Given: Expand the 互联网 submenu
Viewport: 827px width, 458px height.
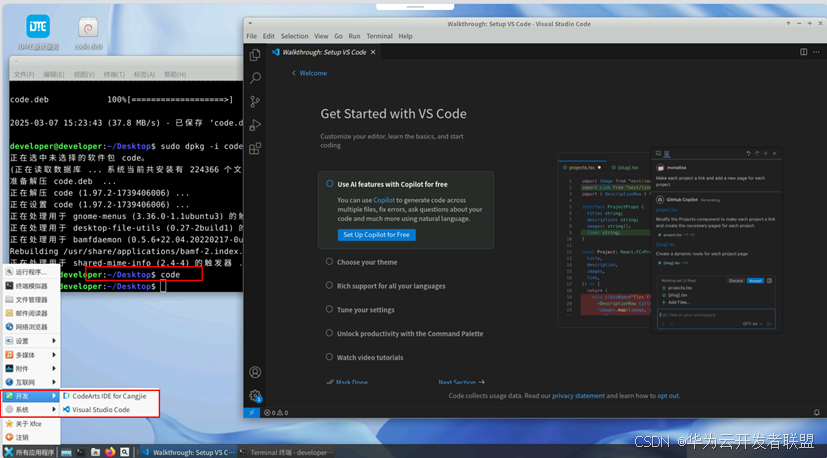Looking at the screenshot, I should coord(31,382).
